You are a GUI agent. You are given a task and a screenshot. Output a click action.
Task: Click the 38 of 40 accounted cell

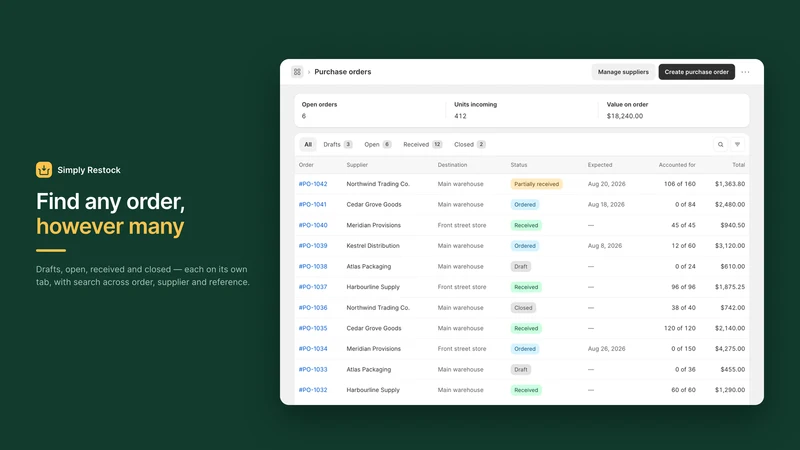(683, 308)
